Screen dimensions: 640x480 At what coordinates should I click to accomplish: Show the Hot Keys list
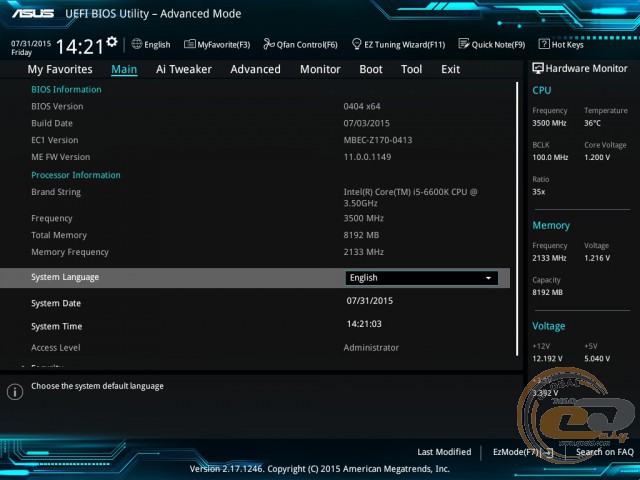[x=561, y=44]
